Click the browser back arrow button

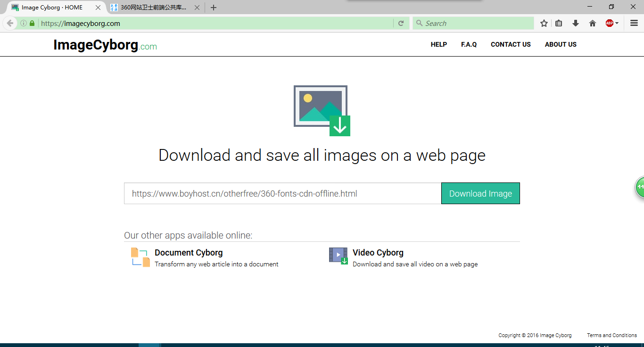point(10,23)
